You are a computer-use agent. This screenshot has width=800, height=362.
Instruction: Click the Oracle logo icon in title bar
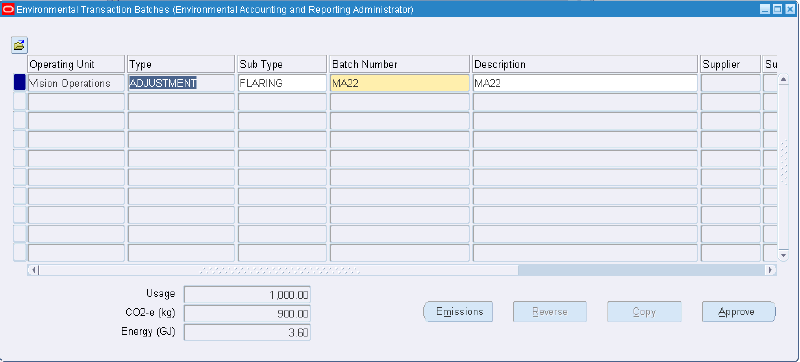tap(8, 10)
